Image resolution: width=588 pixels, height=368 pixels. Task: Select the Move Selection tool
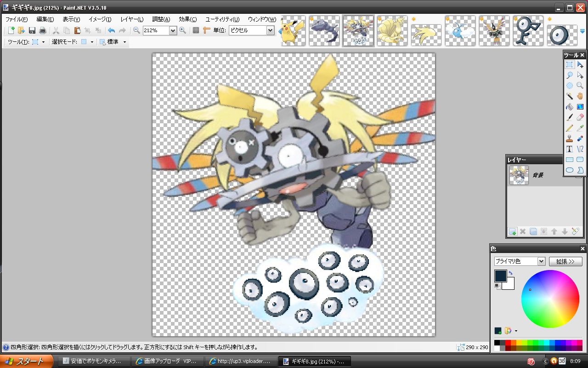(x=580, y=75)
